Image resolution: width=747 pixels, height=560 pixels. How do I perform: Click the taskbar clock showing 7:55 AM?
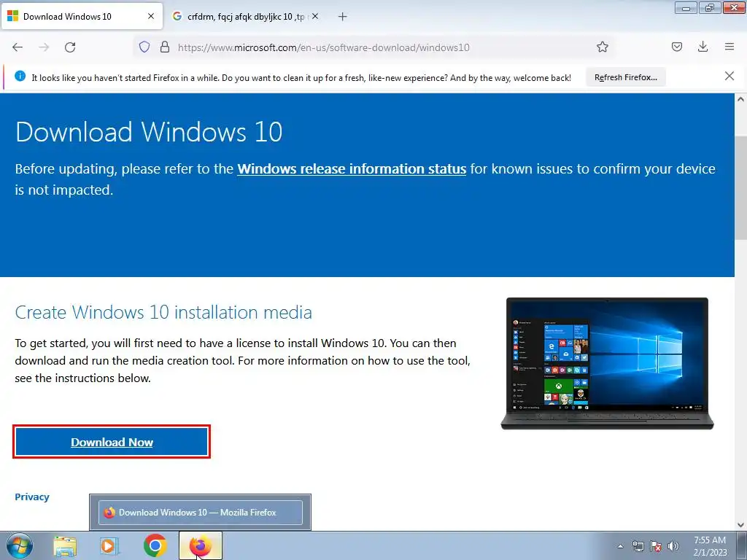click(x=710, y=546)
